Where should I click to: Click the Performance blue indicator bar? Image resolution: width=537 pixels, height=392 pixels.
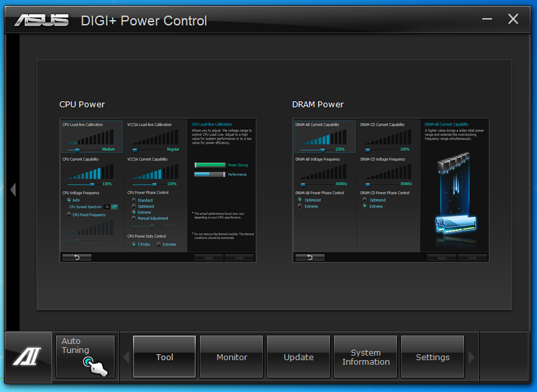coord(210,174)
